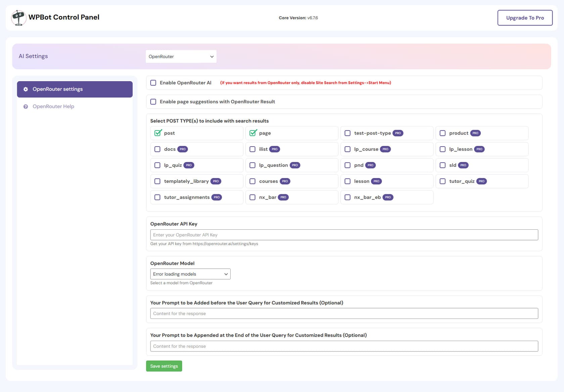This screenshot has width=564, height=392.
Task: Open the AI Settings OpenRouter provider dropdown
Action: 181,57
